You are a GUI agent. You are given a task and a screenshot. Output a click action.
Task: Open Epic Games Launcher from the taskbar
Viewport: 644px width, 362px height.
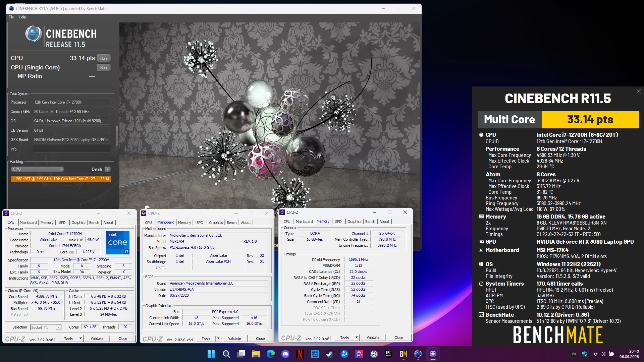coord(389,354)
